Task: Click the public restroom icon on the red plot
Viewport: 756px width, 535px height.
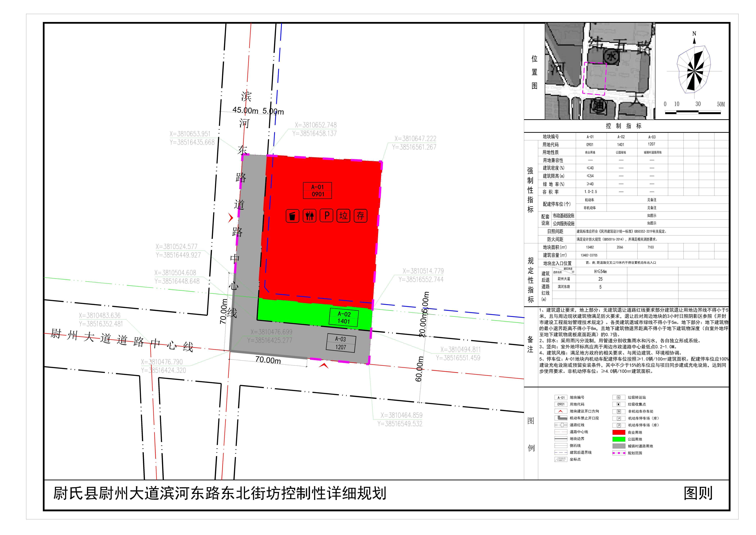Action: pos(310,216)
